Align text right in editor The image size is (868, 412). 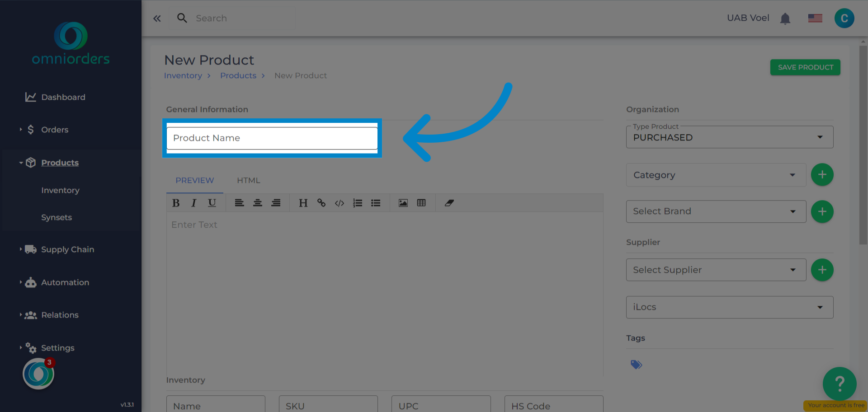click(x=276, y=203)
